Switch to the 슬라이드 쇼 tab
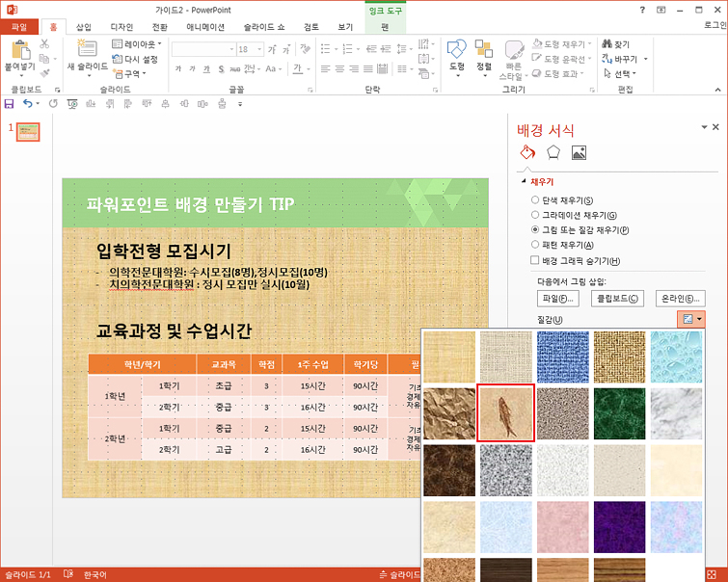This screenshot has height=582, width=728. [x=264, y=27]
